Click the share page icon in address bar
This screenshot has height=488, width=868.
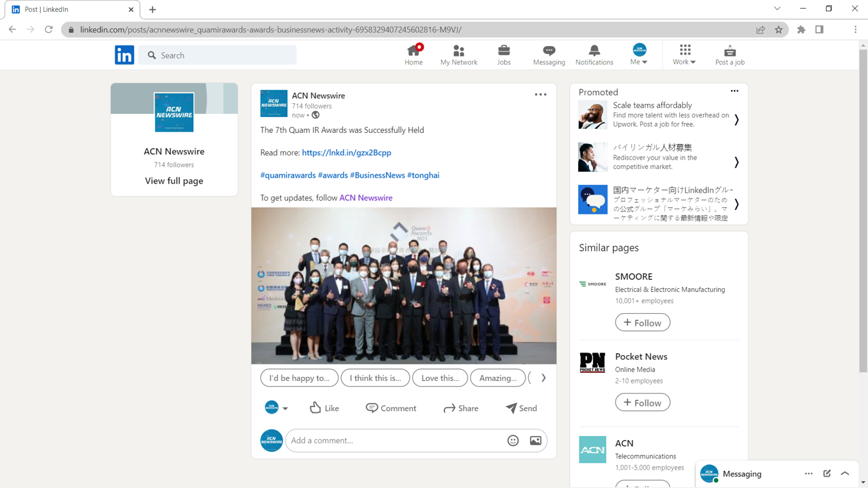coord(761,30)
